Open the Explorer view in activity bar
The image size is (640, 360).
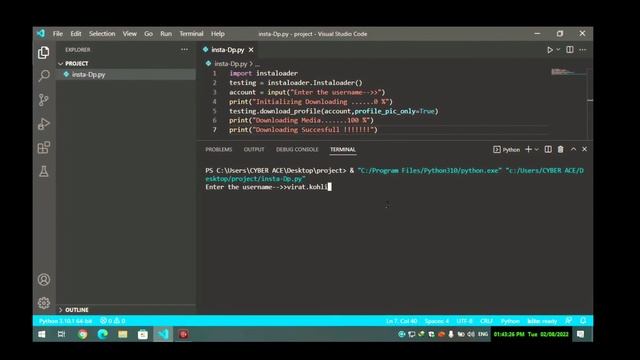click(x=44, y=52)
